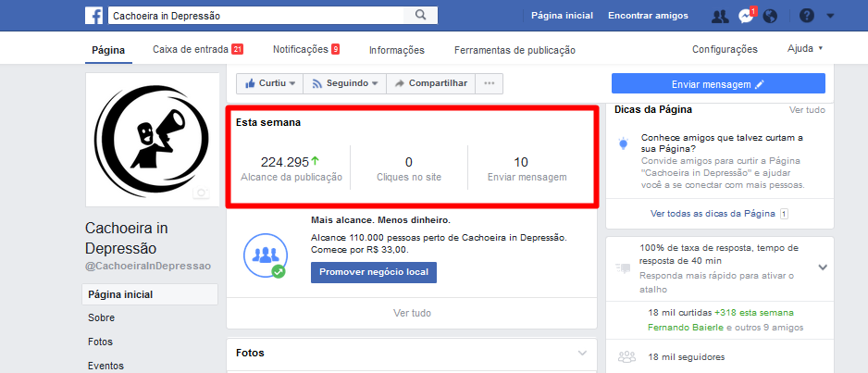Open Notificações tab
Viewport: 868px width, 373px height.
pos(306,49)
